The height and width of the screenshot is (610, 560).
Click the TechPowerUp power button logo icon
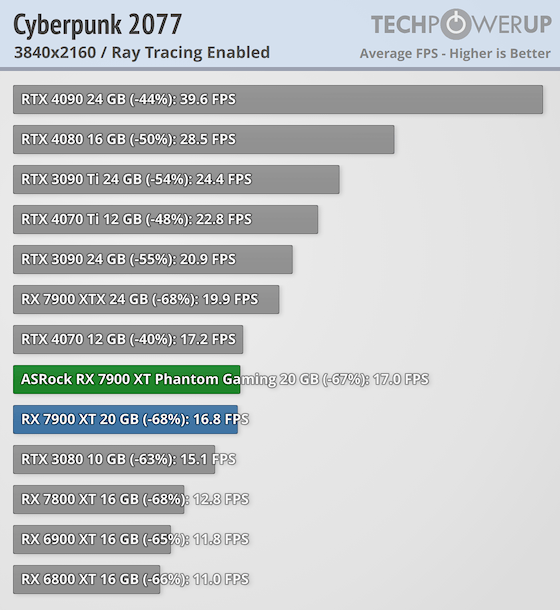tap(456, 24)
